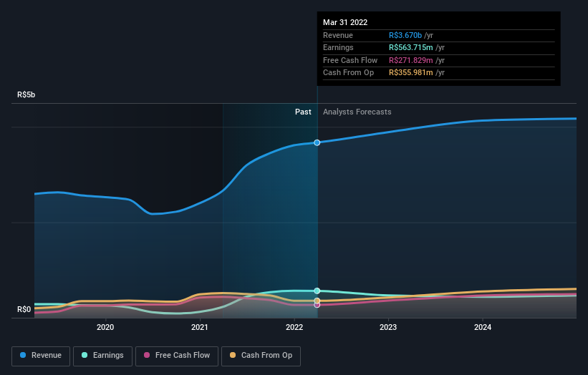Click the Free Cash Flow pink data point marker
Viewport: 588px width, 375px height.
coord(317,305)
